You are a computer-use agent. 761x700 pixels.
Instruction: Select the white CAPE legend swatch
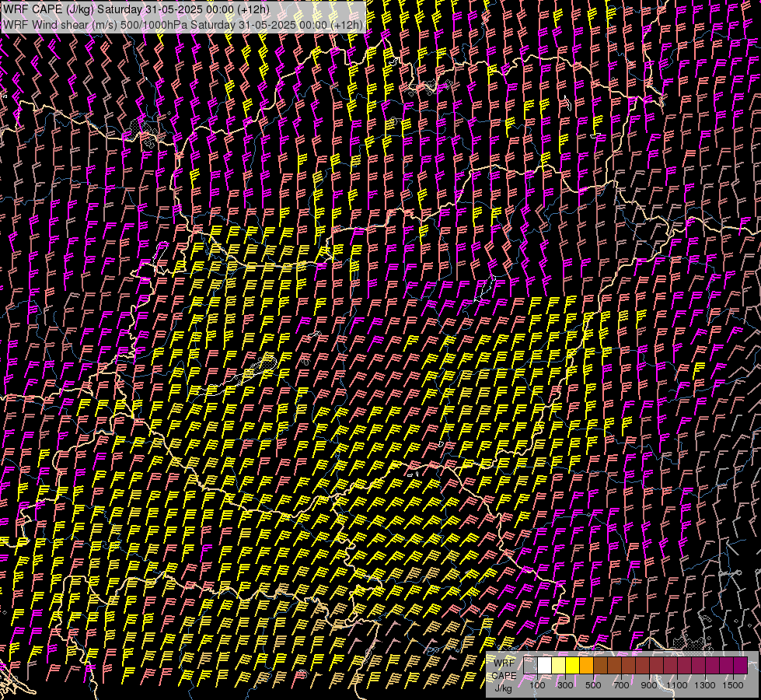tap(545, 665)
